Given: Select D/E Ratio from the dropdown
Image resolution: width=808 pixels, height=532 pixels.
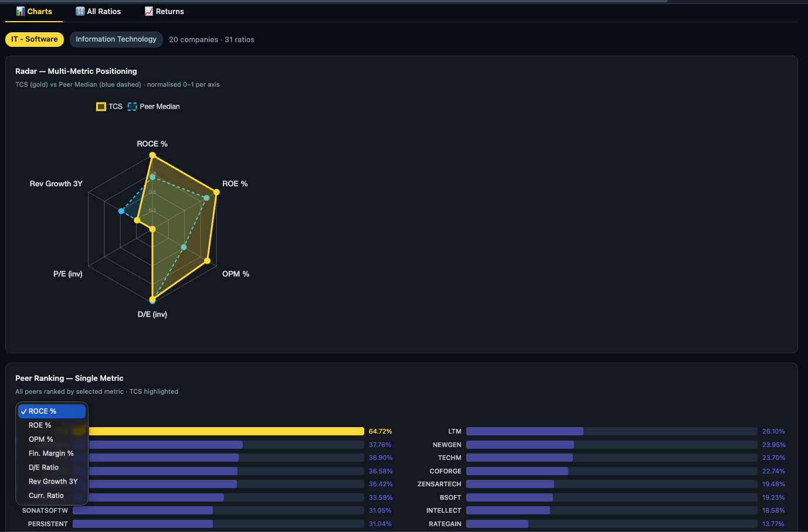Looking at the screenshot, I should [x=44, y=467].
